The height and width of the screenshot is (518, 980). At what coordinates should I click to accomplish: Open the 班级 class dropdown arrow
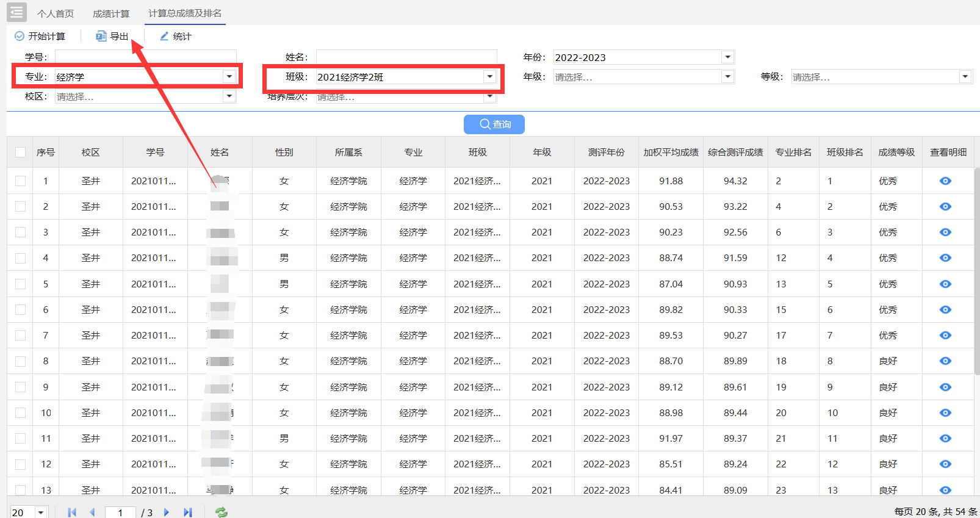489,76
